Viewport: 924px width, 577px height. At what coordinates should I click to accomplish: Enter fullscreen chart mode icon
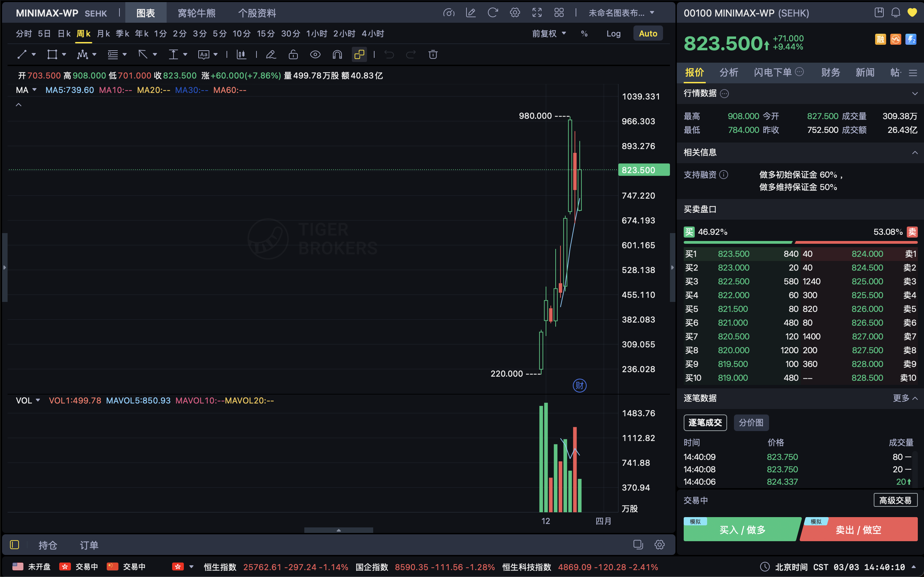[537, 13]
